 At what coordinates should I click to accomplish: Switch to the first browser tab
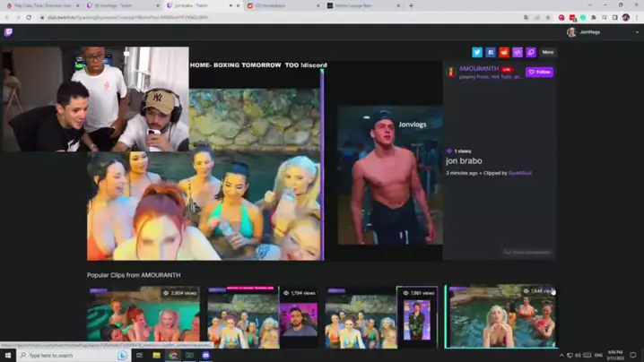point(41,5)
